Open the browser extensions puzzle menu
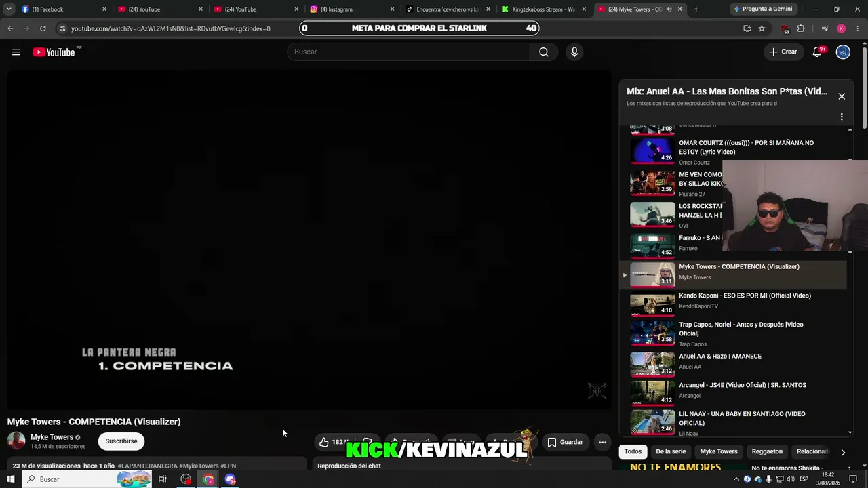 tap(801, 28)
